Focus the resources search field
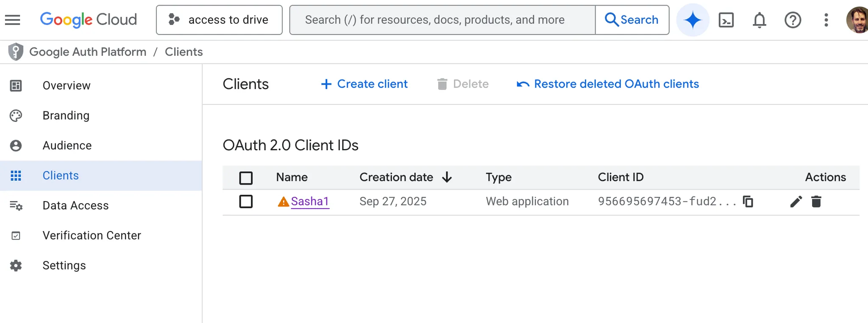The width and height of the screenshot is (868, 323). [x=442, y=20]
